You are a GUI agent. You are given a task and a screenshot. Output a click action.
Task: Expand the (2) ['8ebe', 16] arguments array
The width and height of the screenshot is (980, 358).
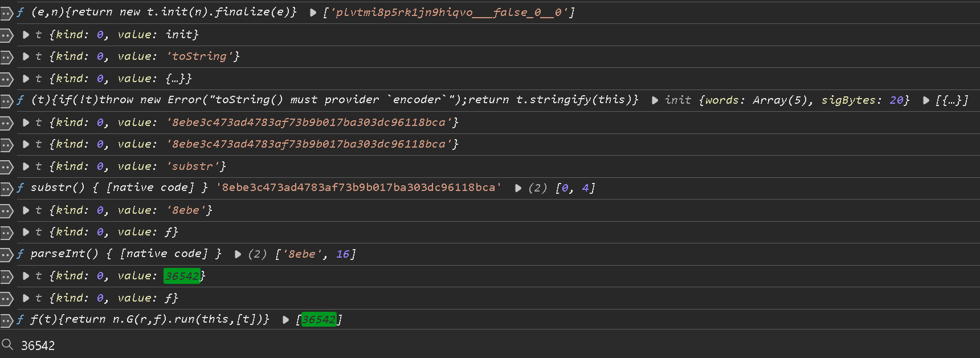click(x=238, y=254)
